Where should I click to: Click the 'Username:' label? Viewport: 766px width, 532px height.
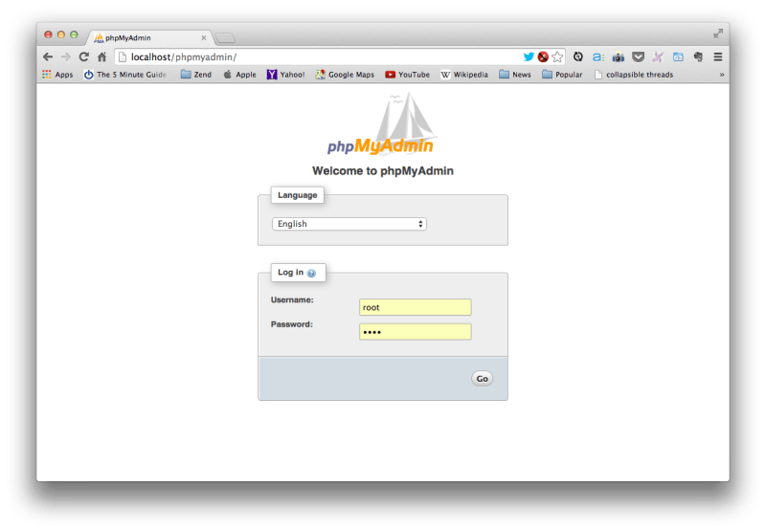(x=292, y=299)
